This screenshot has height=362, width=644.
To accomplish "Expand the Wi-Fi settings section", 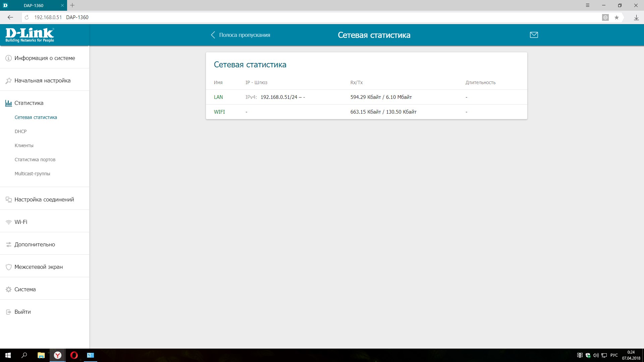I will [x=21, y=222].
